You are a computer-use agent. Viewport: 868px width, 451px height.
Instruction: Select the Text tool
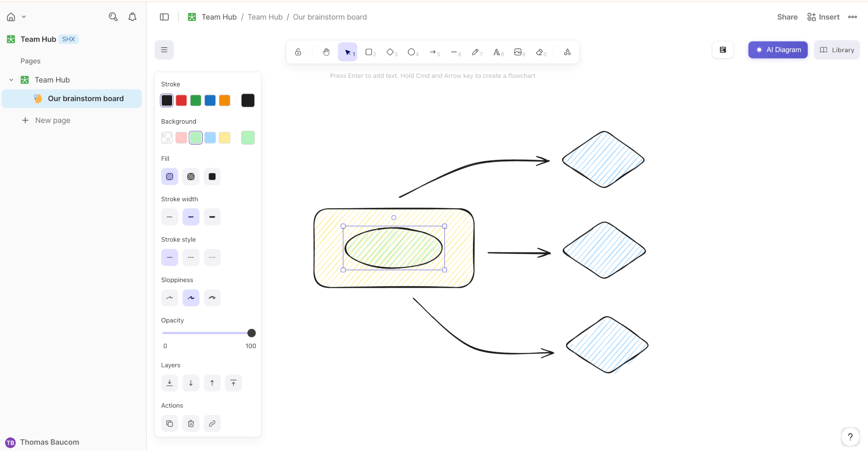coord(497,52)
